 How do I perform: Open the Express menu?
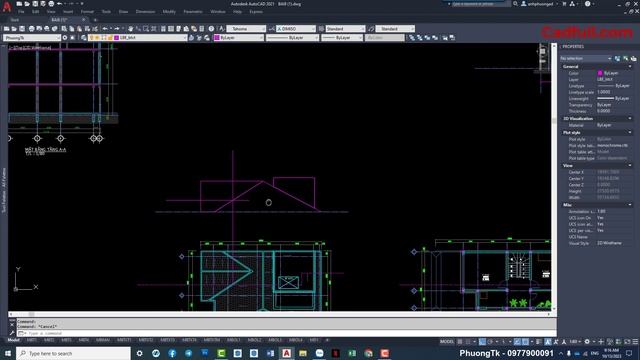coord(256,11)
